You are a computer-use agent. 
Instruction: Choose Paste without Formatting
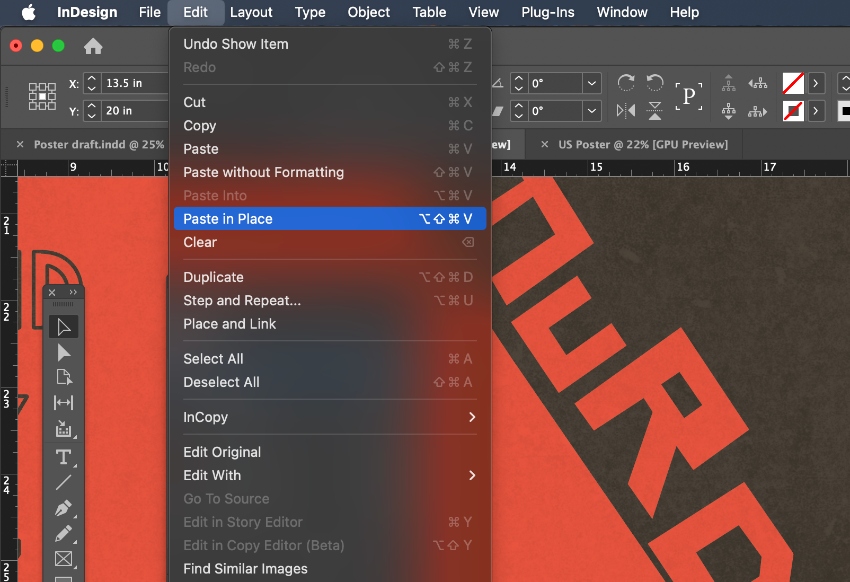pyautogui.click(x=330, y=172)
